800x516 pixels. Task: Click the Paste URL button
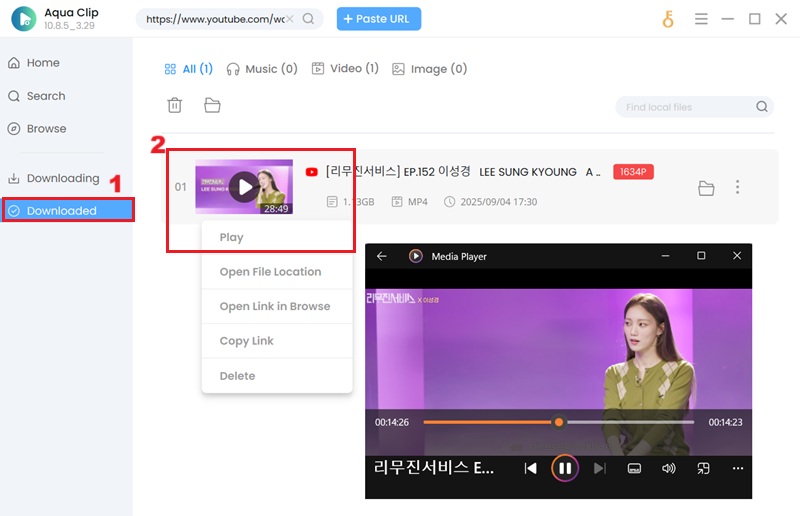[379, 19]
